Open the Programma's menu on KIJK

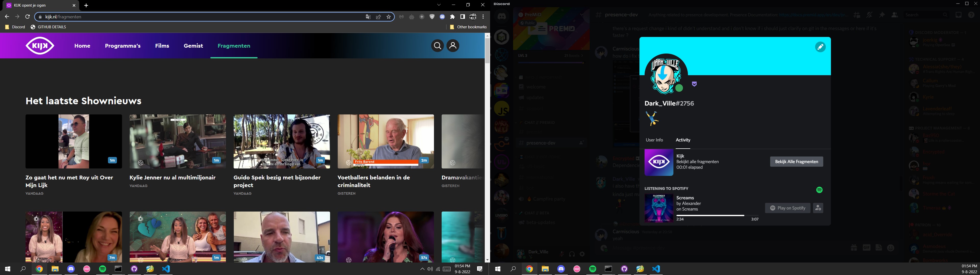[x=123, y=46]
